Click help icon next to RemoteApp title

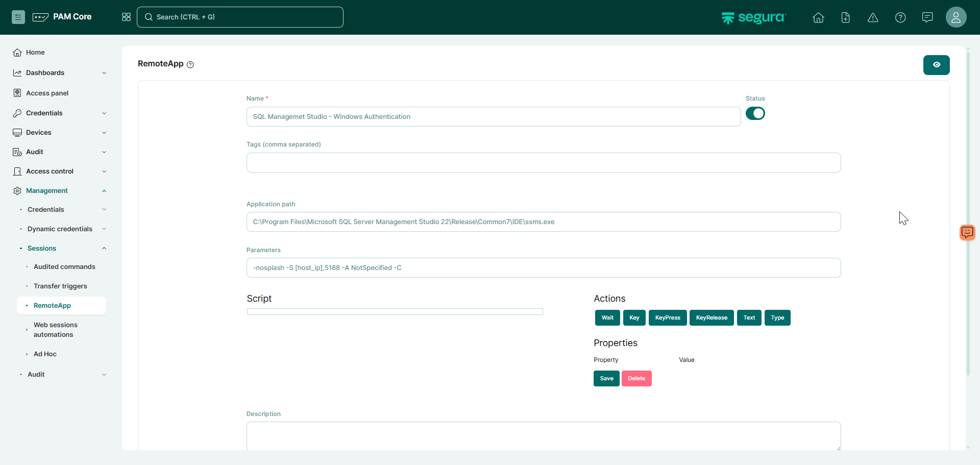tap(190, 65)
